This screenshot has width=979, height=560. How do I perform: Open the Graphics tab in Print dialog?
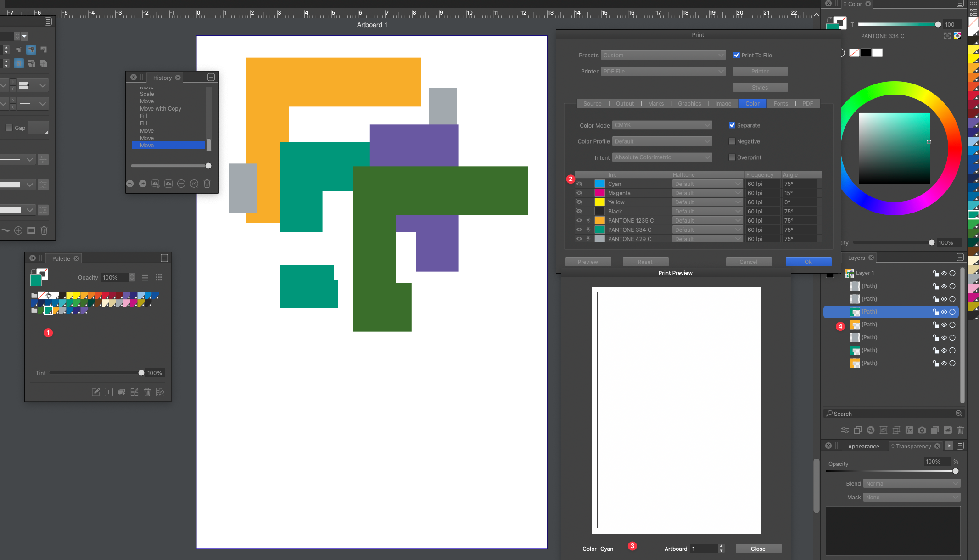[689, 104]
